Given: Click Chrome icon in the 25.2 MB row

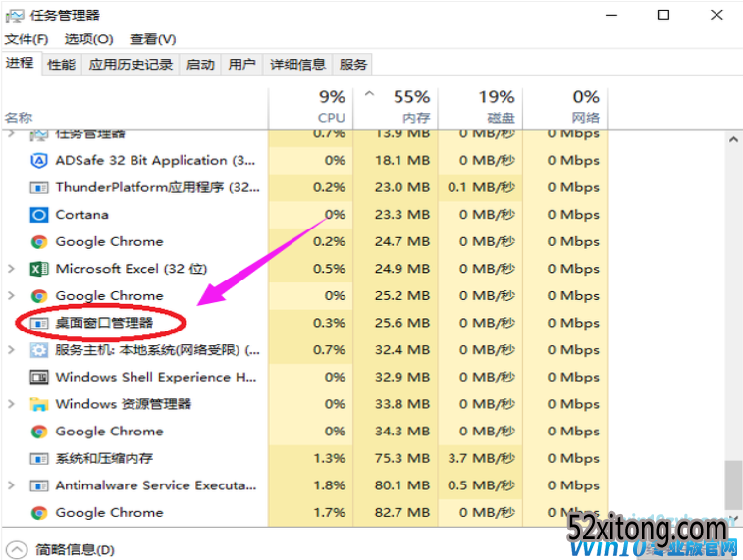Looking at the screenshot, I should pos(39,296).
